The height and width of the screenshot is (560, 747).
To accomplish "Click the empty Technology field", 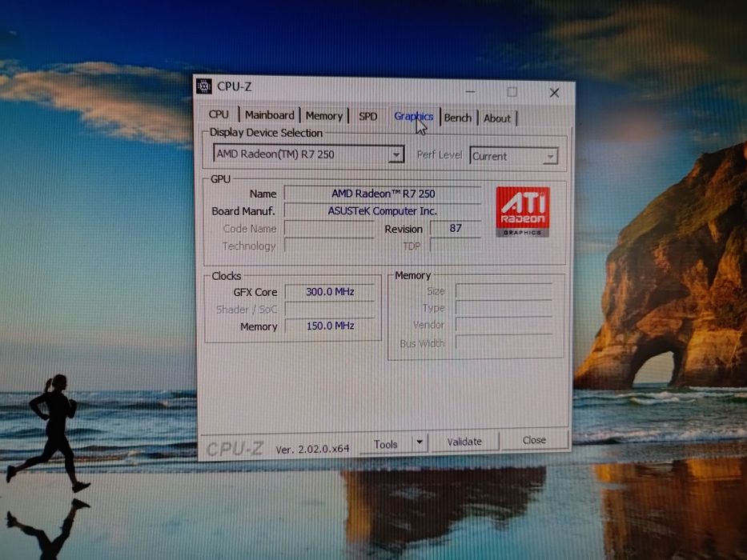I will [329, 246].
